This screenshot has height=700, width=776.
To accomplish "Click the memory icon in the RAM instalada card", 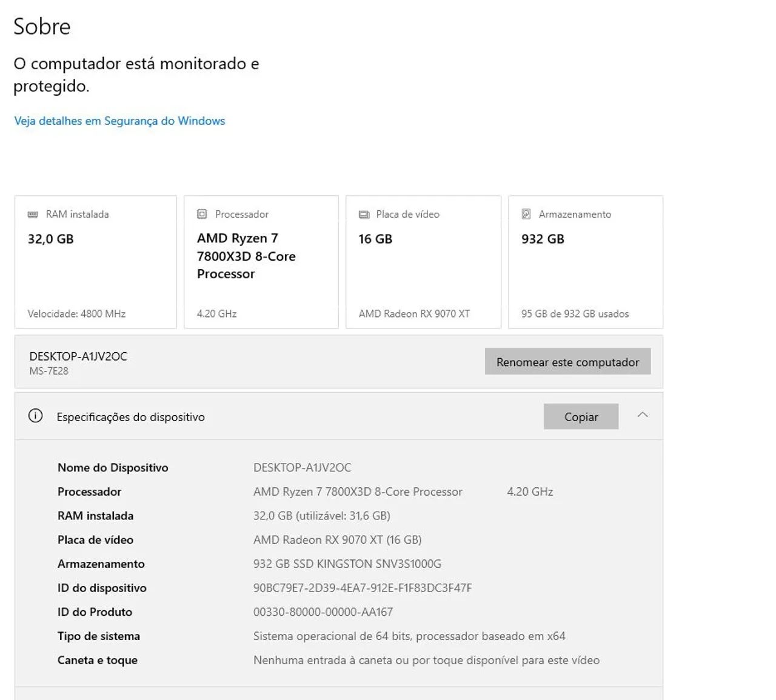I will pyautogui.click(x=33, y=215).
